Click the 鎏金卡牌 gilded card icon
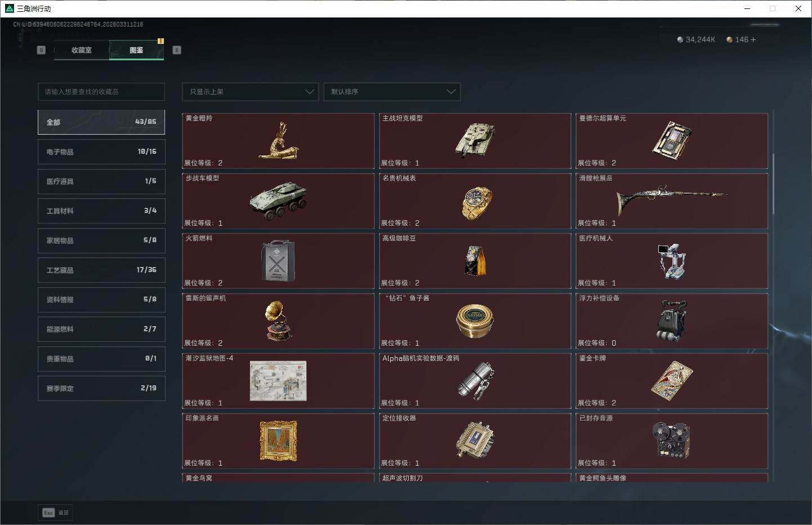This screenshot has height=525, width=812. (x=672, y=381)
